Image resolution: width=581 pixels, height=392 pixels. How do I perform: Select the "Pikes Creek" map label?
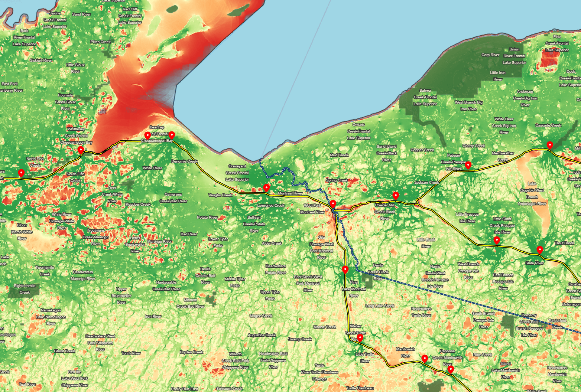pyautogui.click(x=101, y=42)
